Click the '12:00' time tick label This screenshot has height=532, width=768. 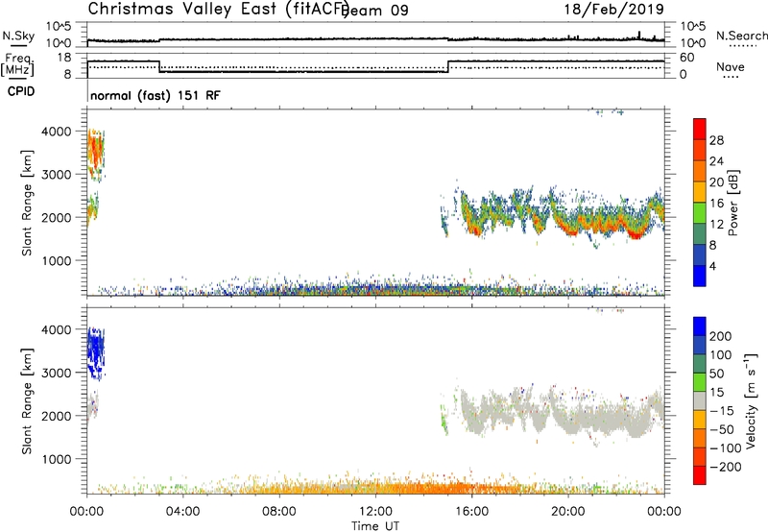pyautogui.click(x=375, y=512)
